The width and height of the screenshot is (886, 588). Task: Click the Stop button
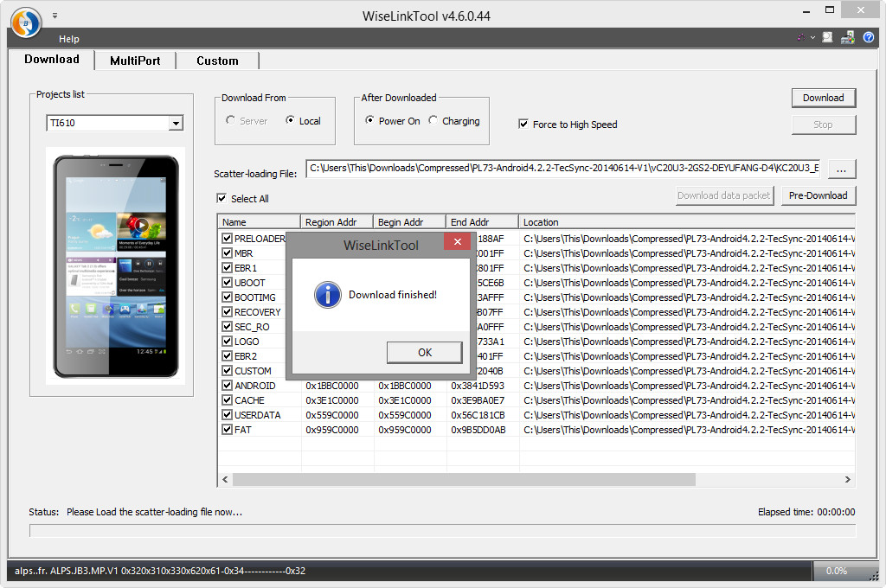[824, 125]
